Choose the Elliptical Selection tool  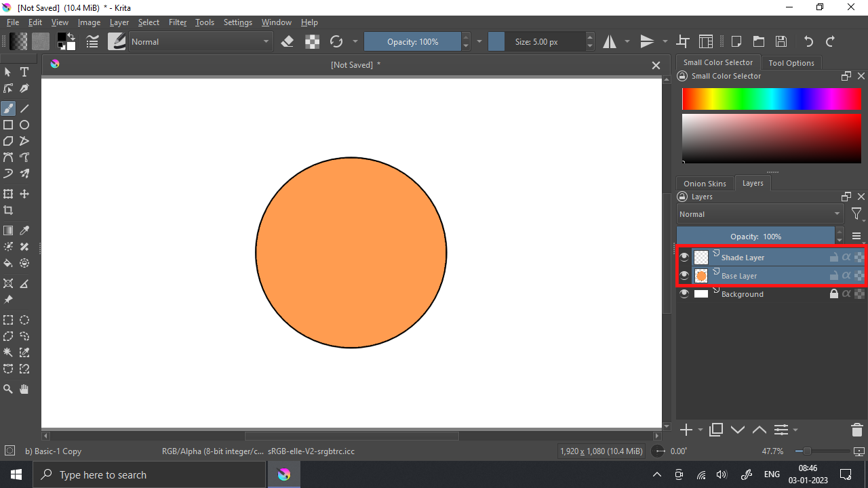24,320
